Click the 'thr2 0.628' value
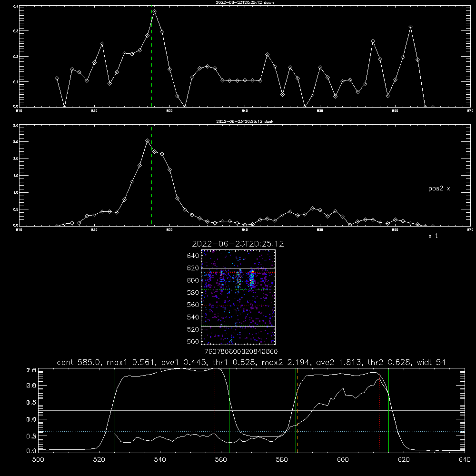476x476 pixels. point(390,362)
